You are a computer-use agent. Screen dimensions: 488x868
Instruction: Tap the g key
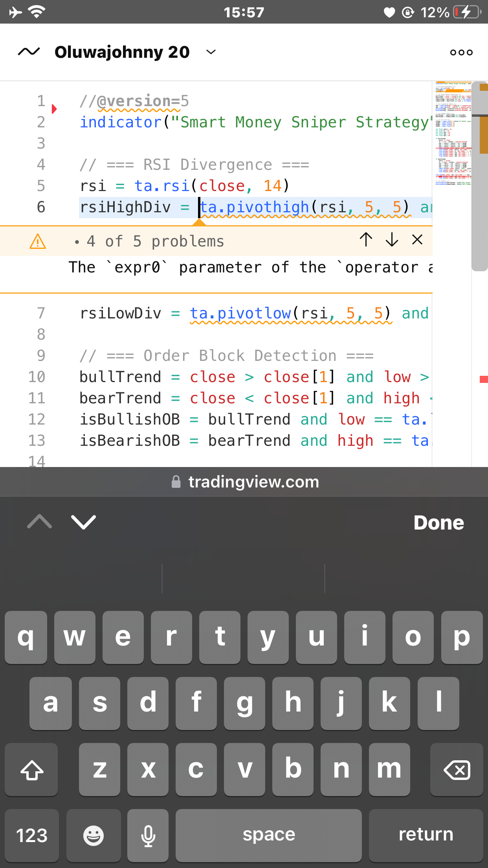(x=244, y=703)
